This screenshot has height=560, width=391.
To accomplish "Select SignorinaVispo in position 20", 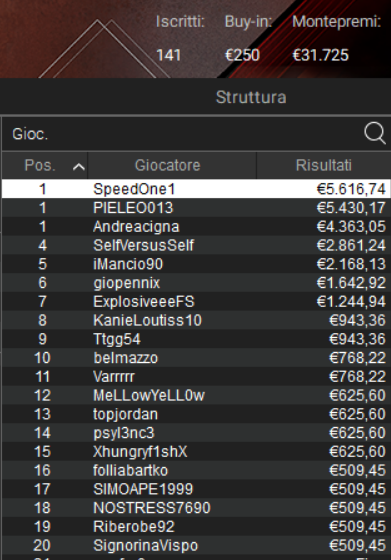I will pos(196,545).
